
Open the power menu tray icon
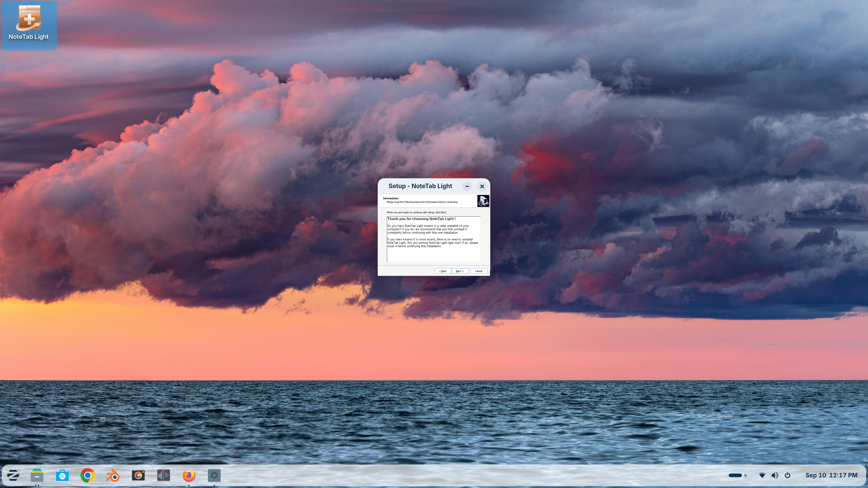[x=788, y=475]
